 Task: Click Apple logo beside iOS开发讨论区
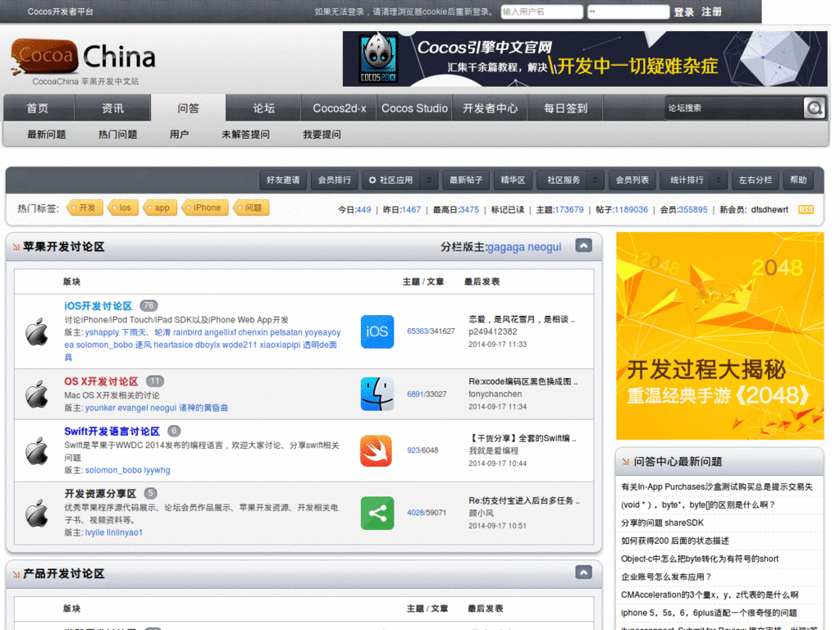[37, 331]
